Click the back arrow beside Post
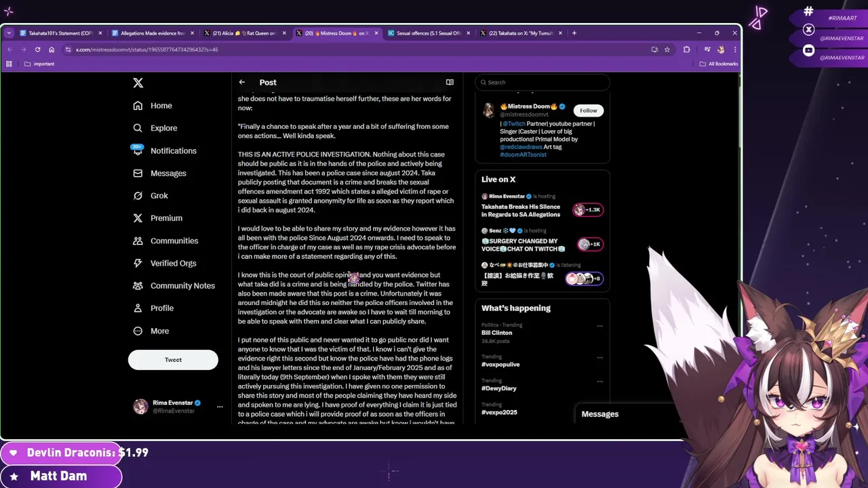The image size is (868, 488). tap(242, 82)
